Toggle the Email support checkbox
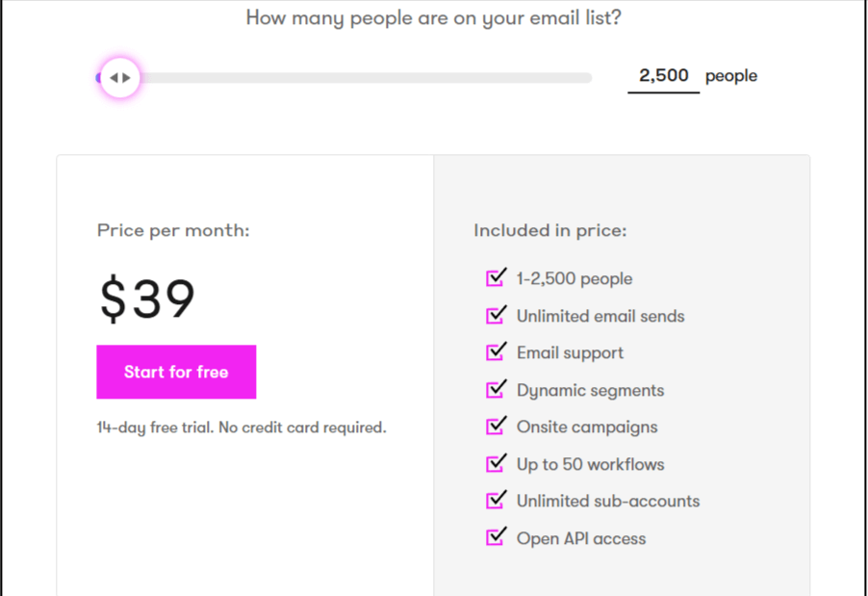 pyautogui.click(x=496, y=351)
